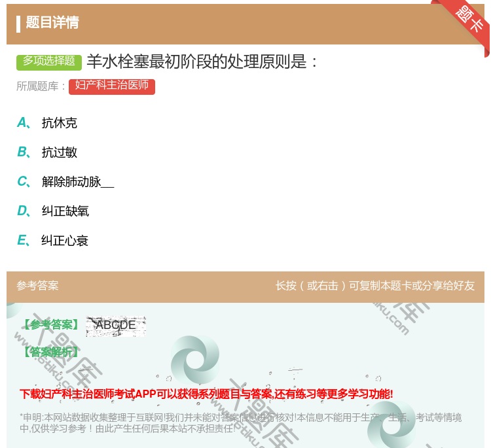
Task: Click the 题目详情 header title
Action: click(x=52, y=22)
